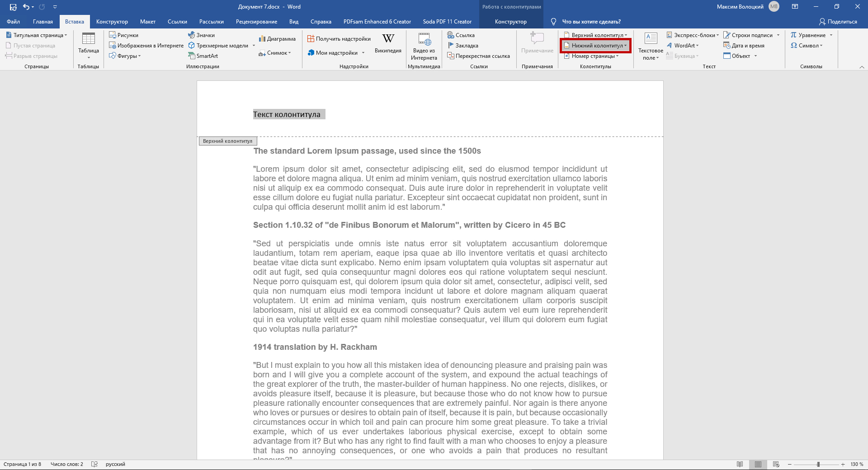Insert Cross-reference (Перекрестная ссылка)
Screen dimensions: 868x470
click(478, 56)
